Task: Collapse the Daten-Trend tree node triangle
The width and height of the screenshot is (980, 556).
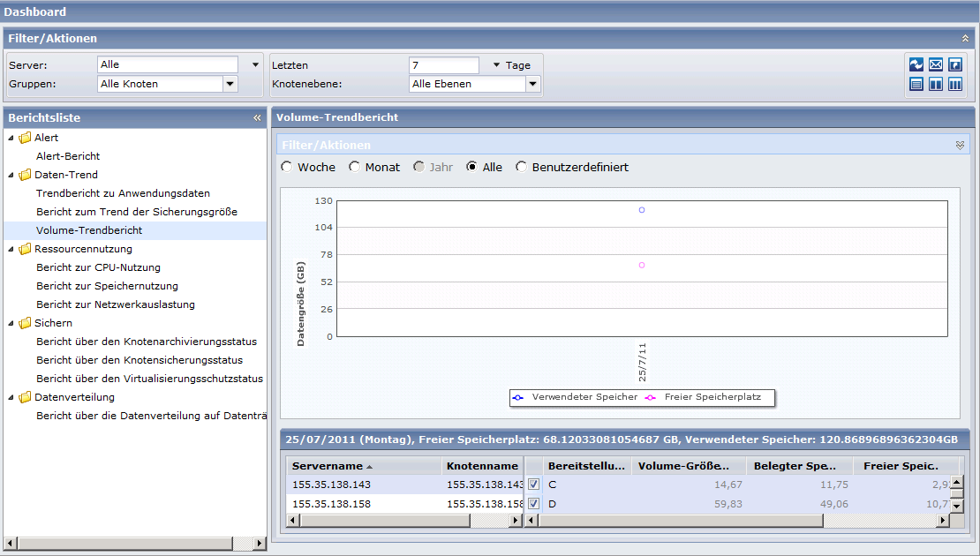Action: tap(11, 175)
